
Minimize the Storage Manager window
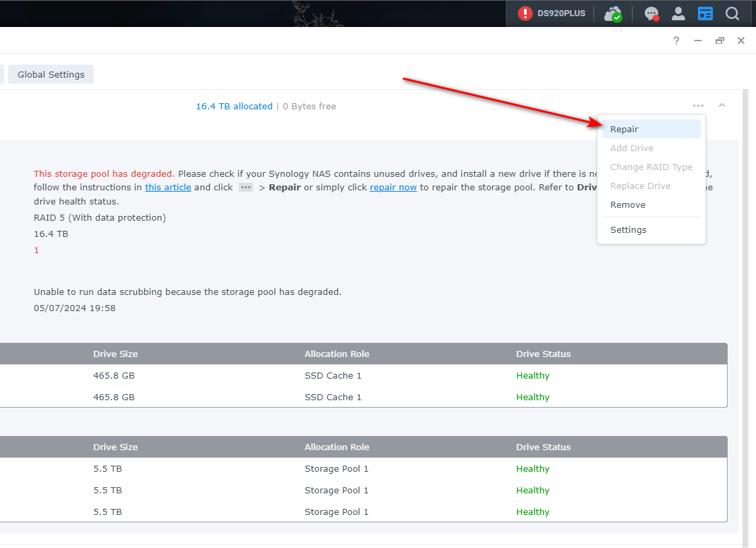pyautogui.click(x=697, y=40)
